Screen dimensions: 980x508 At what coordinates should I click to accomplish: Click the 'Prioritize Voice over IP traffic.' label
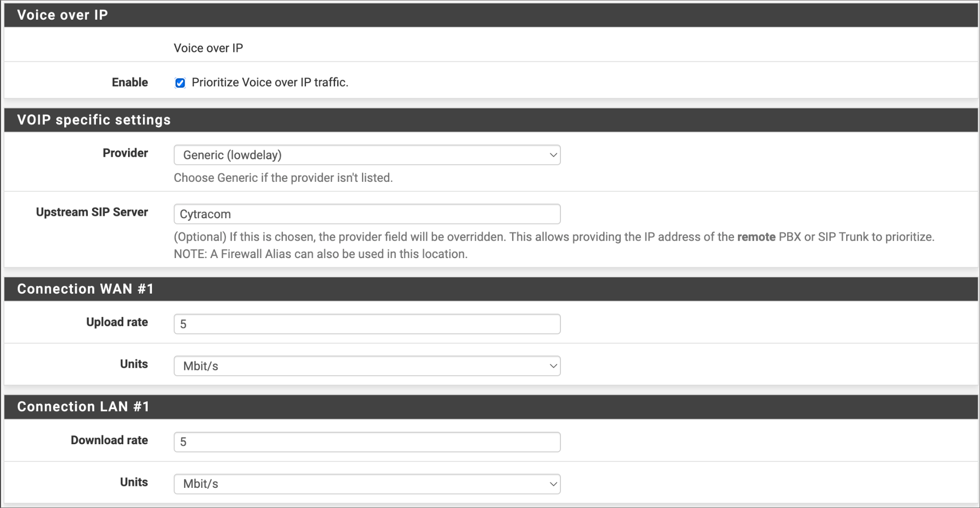tap(269, 83)
